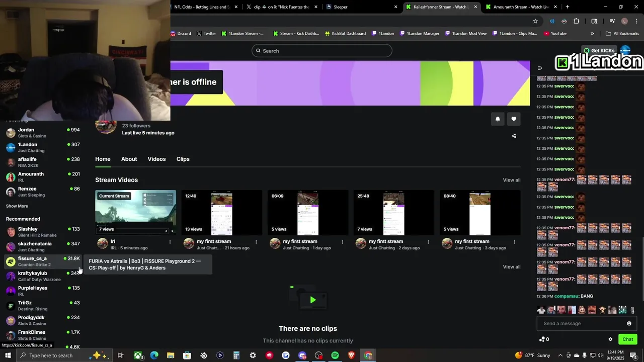Image resolution: width=644 pixels, height=362 pixels.
Task: Click the BANG emote in quick emote bar
Action: [622, 310]
